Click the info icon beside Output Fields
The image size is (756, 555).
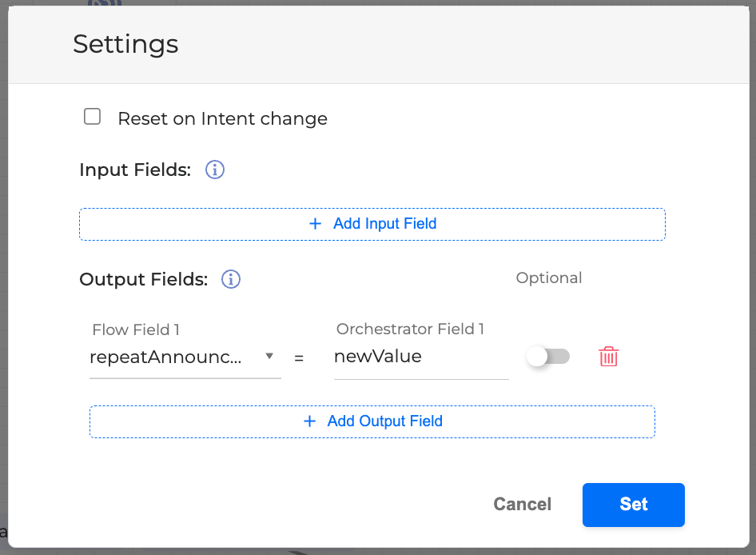[231, 279]
